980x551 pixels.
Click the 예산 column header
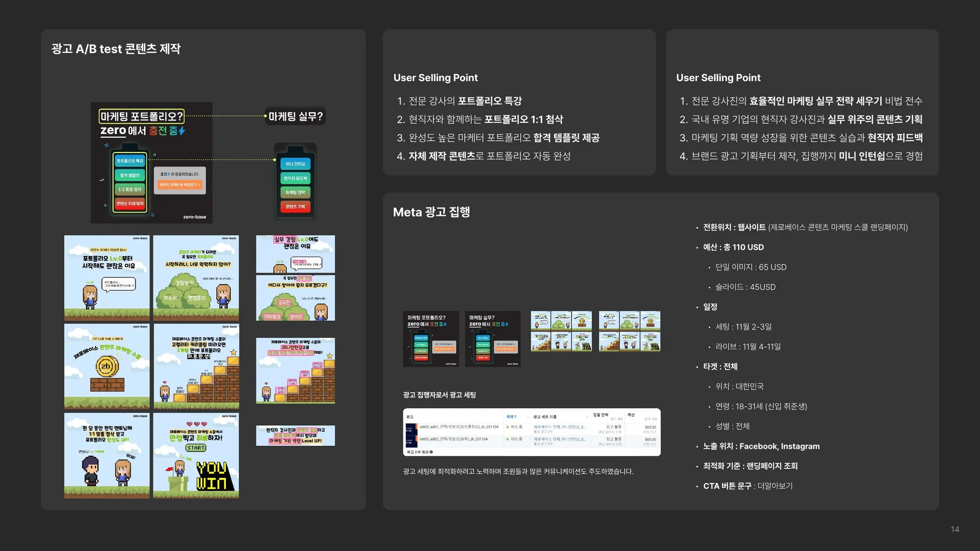point(631,415)
